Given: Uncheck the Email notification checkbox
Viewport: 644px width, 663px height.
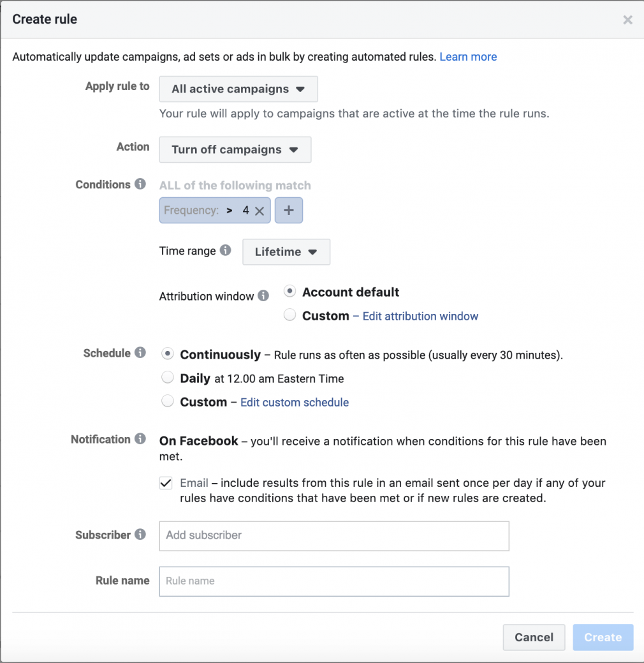Looking at the screenshot, I should 166,483.
